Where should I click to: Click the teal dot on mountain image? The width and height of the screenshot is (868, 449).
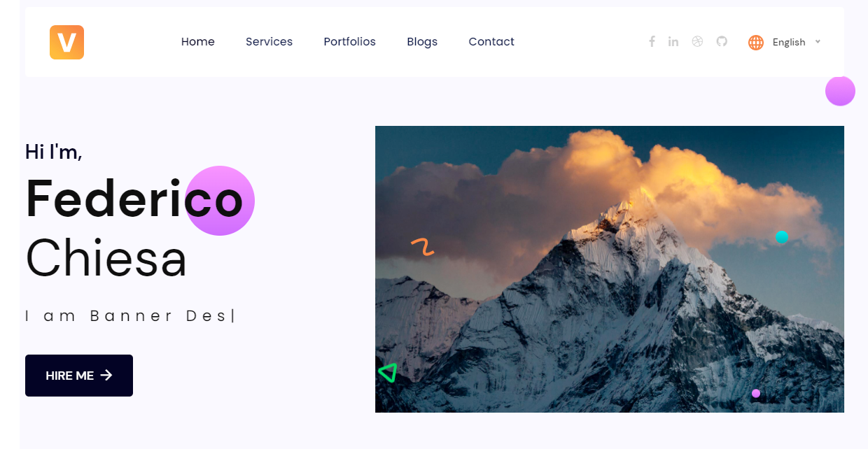click(782, 237)
